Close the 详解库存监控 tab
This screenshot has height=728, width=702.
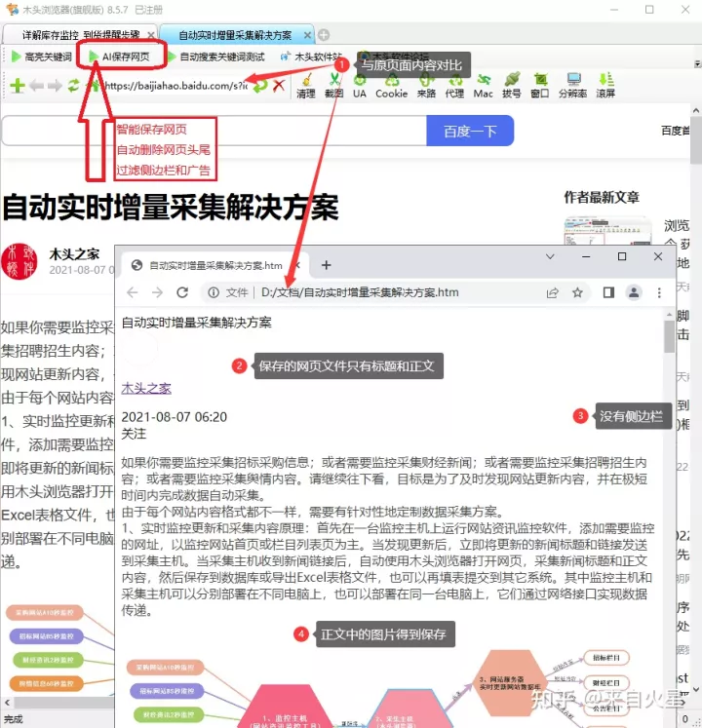click(x=150, y=35)
